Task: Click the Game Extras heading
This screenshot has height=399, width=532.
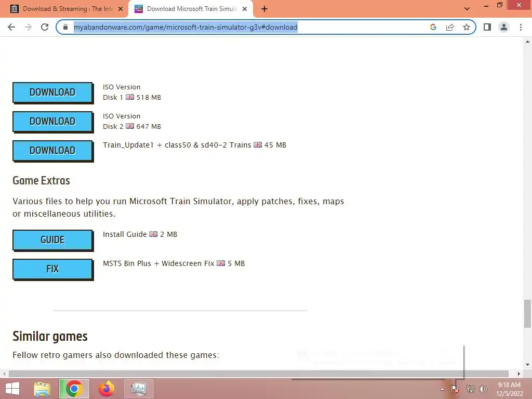Action: (x=41, y=180)
